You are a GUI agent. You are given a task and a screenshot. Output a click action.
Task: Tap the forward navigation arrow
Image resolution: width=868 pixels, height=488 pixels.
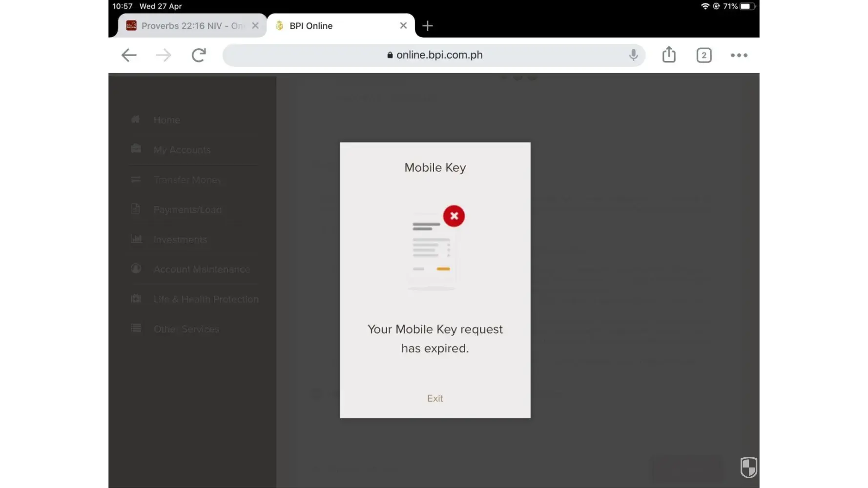tap(164, 55)
